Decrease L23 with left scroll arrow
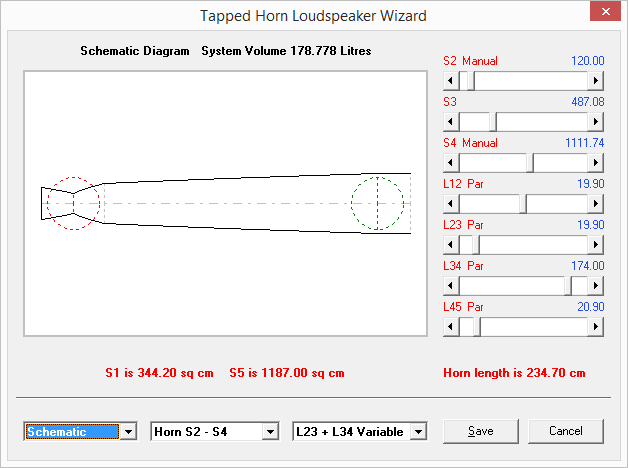This screenshot has height=468, width=628. click(451, 245)
